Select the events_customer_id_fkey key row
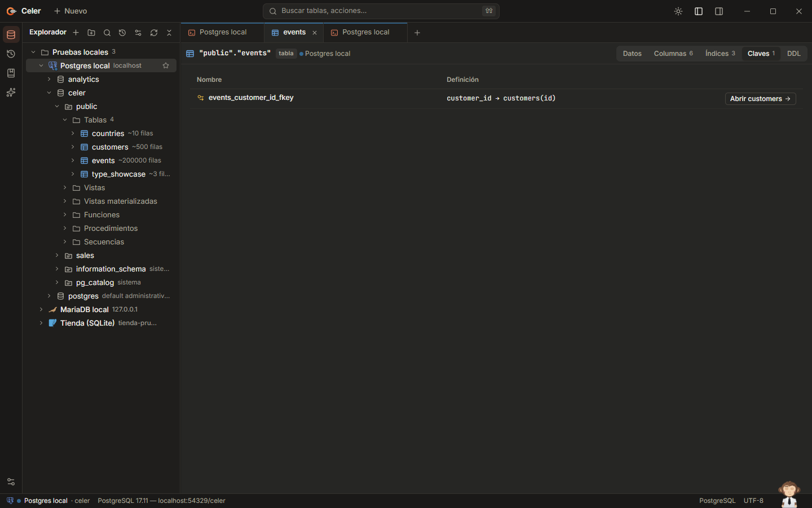Image resolution: width=812 pixels, height=508 pixels. (496, 98)
